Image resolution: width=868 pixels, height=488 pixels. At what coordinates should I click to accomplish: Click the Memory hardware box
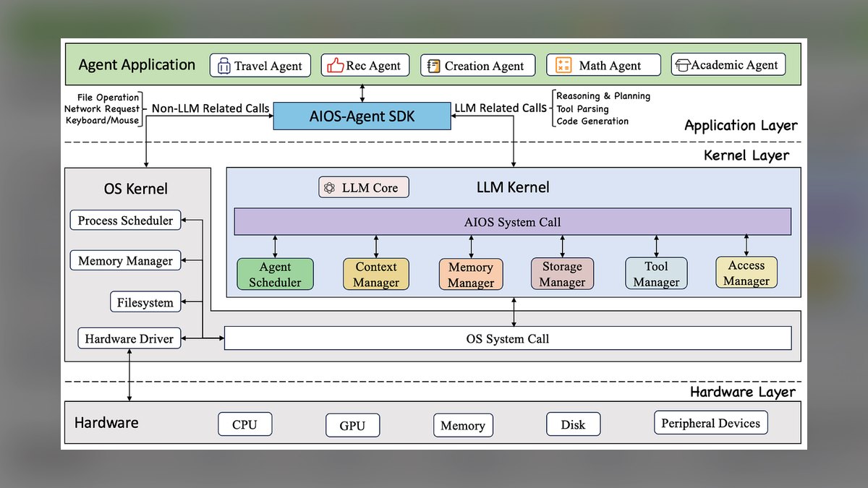(x=463, y=425)
